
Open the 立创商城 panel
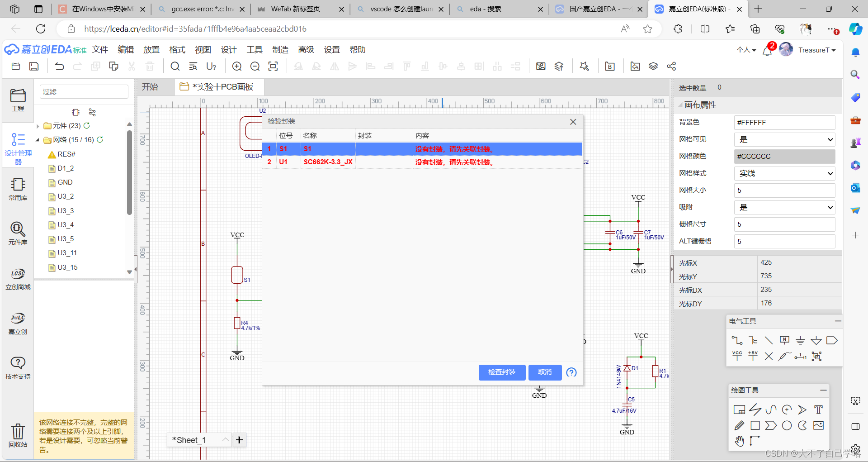click(18, 278)
